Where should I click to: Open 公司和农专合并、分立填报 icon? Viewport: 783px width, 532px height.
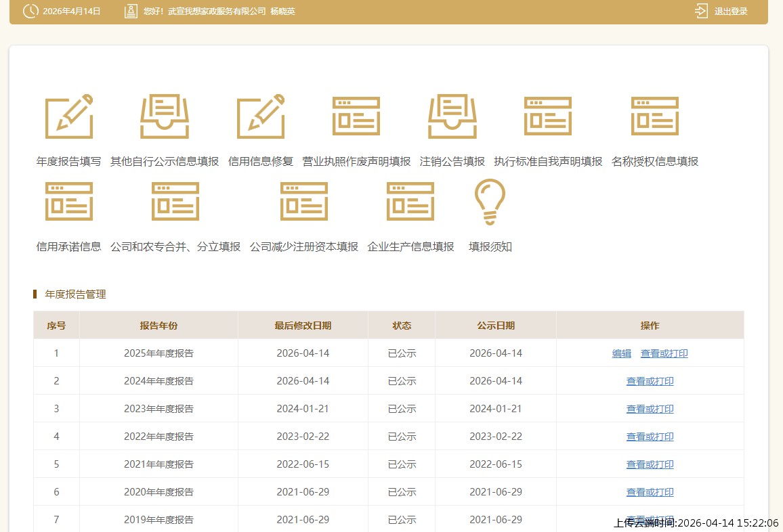tap(175, 202)
